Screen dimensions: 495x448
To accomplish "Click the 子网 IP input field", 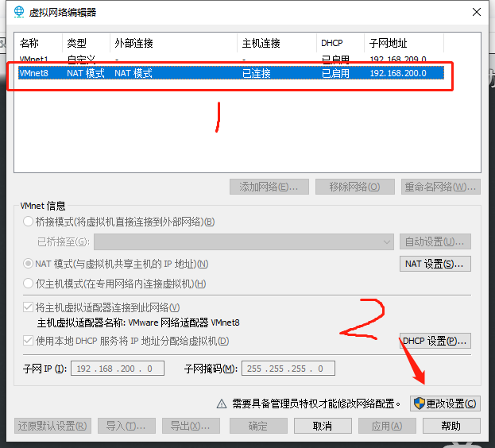I will tap(118, 369).
